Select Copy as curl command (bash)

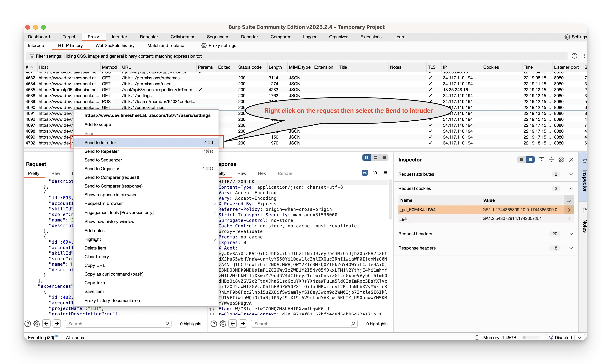pos(146,274)
